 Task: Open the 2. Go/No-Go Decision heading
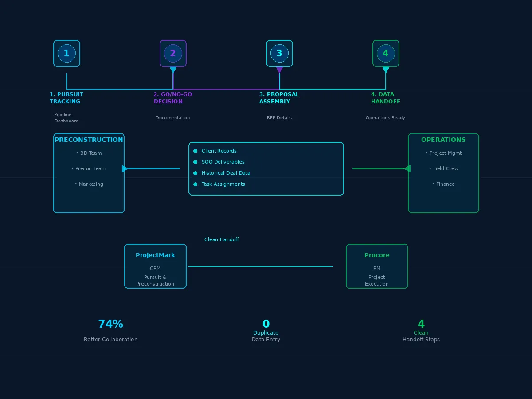173,98
